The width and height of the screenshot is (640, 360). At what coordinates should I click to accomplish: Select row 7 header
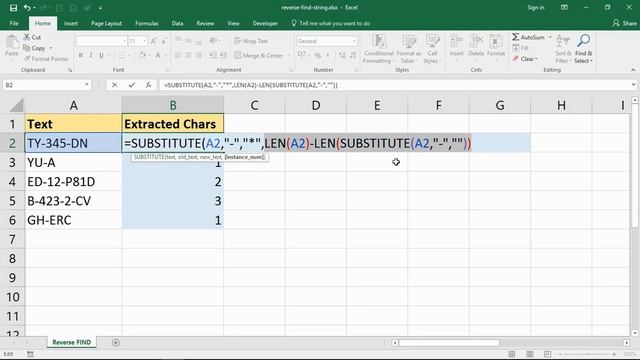12,239
